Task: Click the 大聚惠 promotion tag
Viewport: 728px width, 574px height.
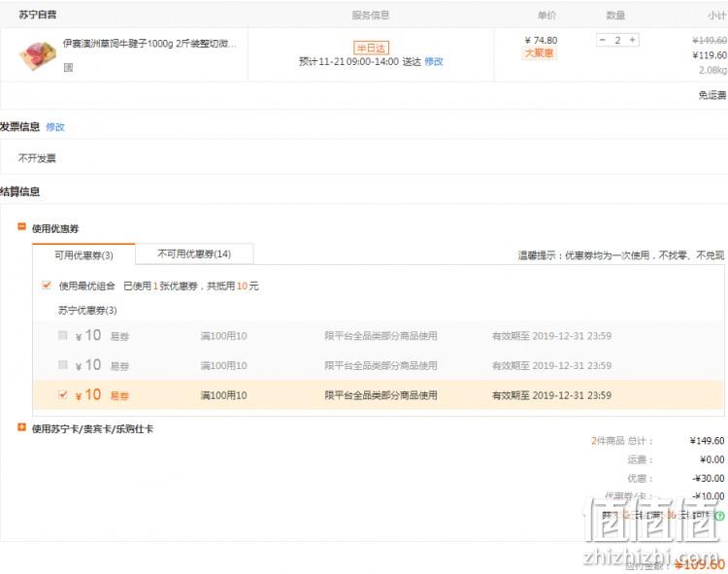Action: [539, 53]
